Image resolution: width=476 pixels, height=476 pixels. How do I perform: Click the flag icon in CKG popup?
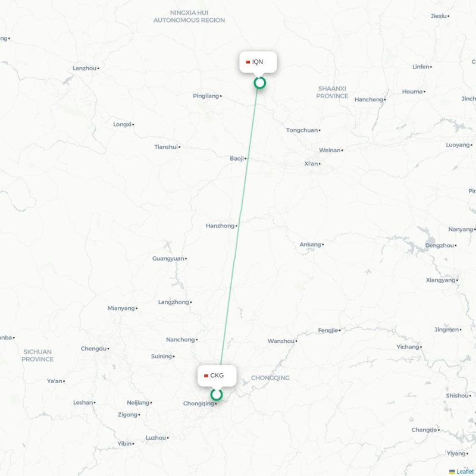pyautogui.click(x=206, y=376)
